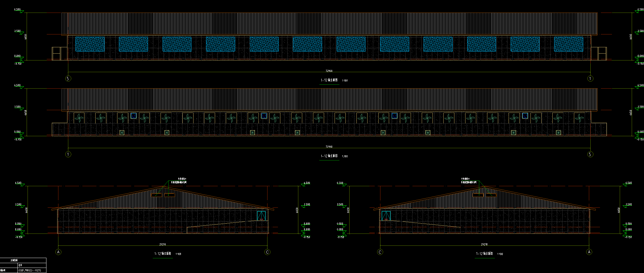Select the rightmost blue hatched window
This screenshot has width=644, height=273.
coord(568,44)
